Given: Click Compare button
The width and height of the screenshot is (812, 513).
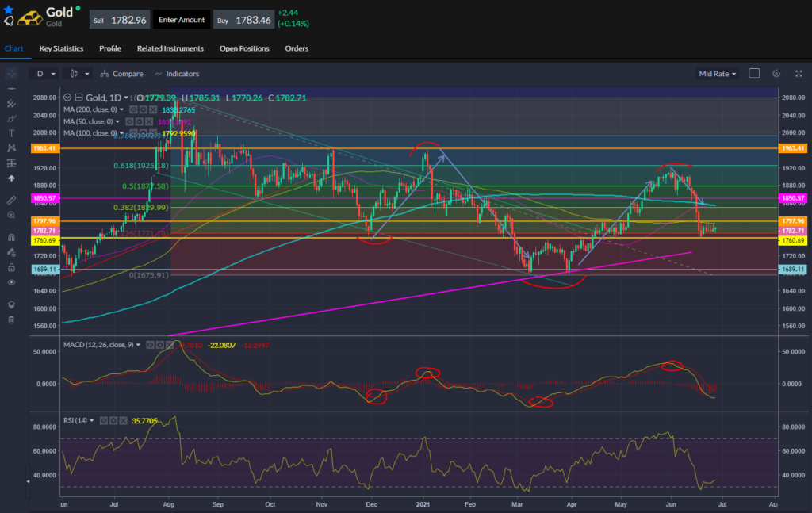Looking at the screenshot, I should click(121, 74).
